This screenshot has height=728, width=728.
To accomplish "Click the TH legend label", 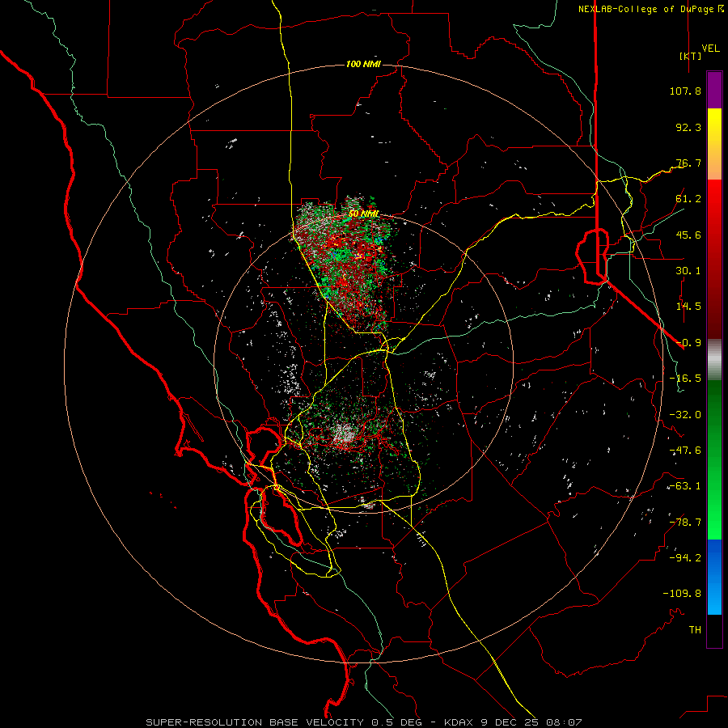I will point(695,629).
